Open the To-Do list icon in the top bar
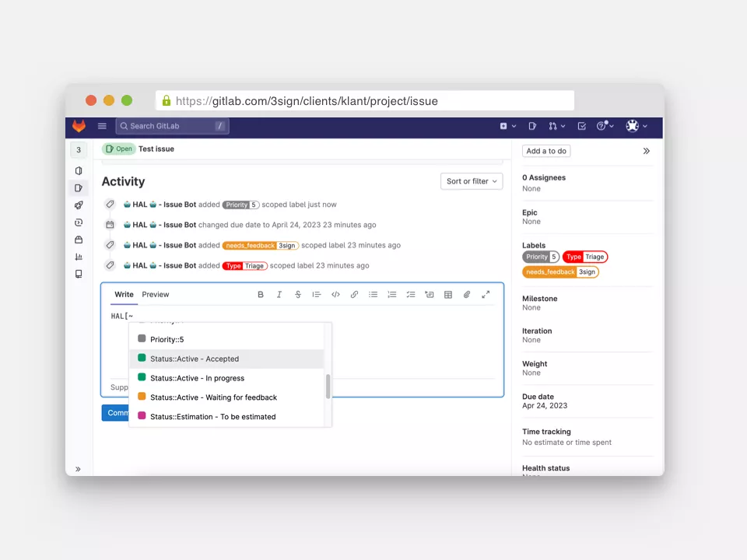747x560 pixels. click(581, 126)
